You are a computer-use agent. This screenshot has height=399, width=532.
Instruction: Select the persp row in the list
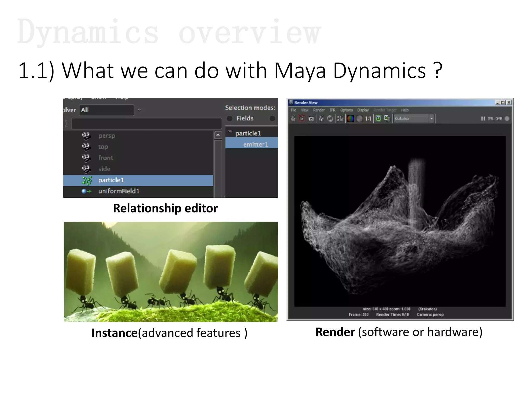tap(138, 136)
